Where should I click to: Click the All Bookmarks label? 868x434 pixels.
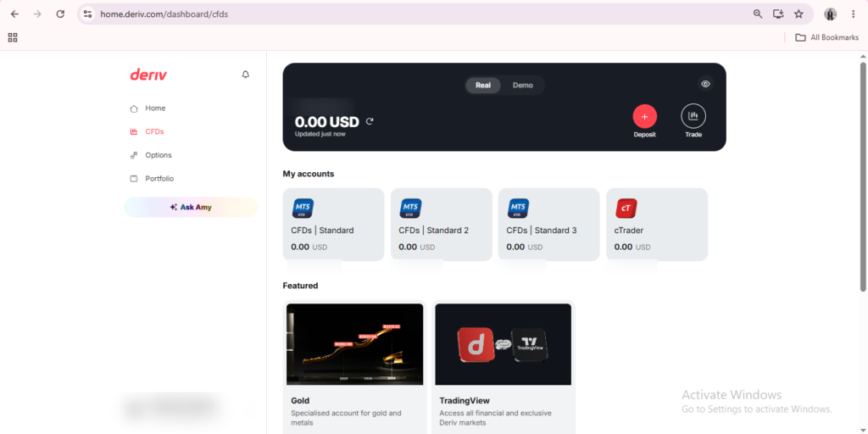pos(835,37)
